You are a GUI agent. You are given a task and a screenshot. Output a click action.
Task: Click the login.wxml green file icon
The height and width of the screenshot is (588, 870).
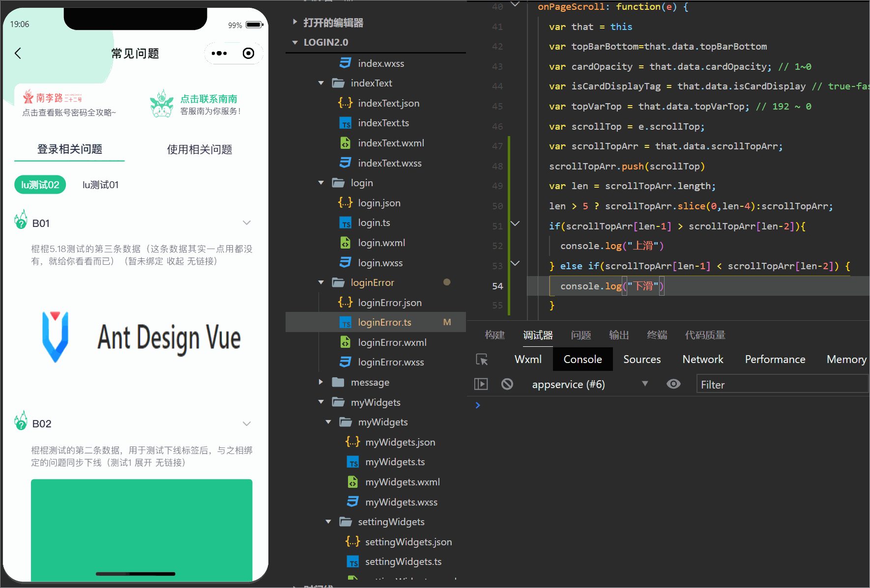click(346, 243)
